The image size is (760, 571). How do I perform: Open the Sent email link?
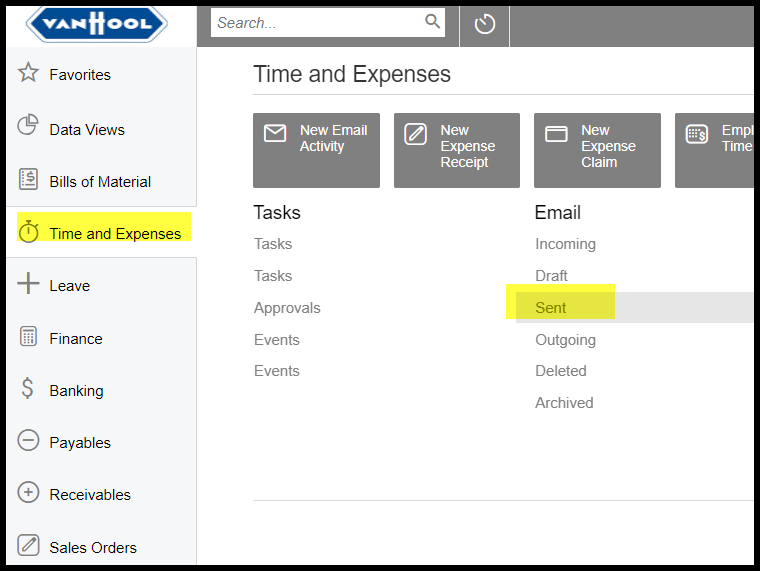pos(551,308)
